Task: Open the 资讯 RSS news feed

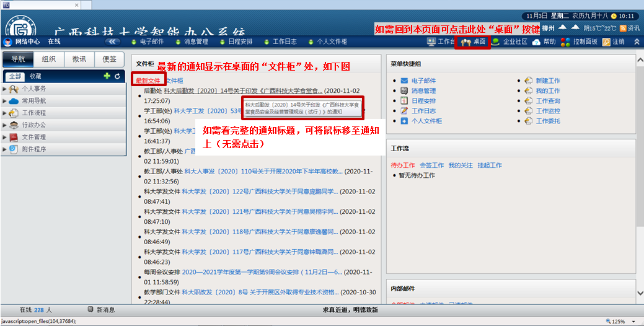Action: [x=629, y=28]
